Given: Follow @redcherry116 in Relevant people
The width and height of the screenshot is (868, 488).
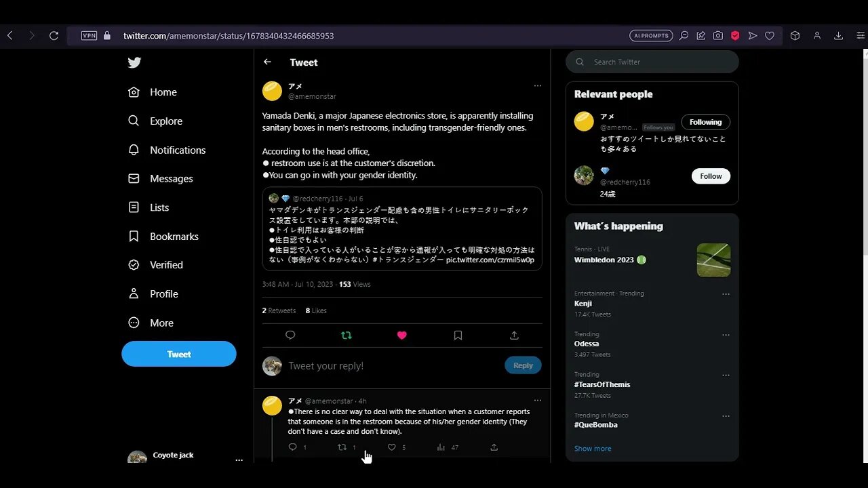Looking at the screenshot, I should (711, 176).
